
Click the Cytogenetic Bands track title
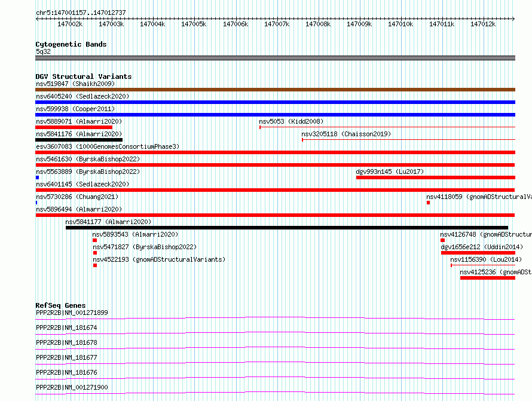click(x=71, y=44)
